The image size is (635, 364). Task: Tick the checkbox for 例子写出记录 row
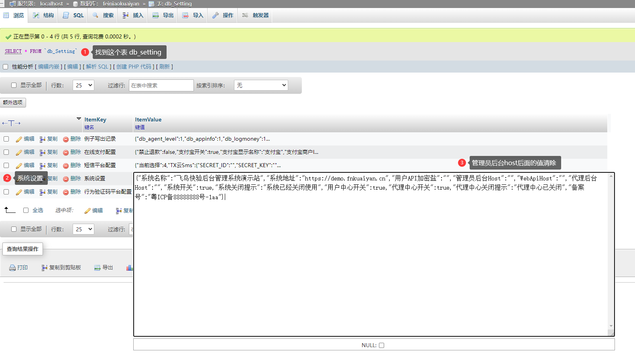tap(6, 139)
